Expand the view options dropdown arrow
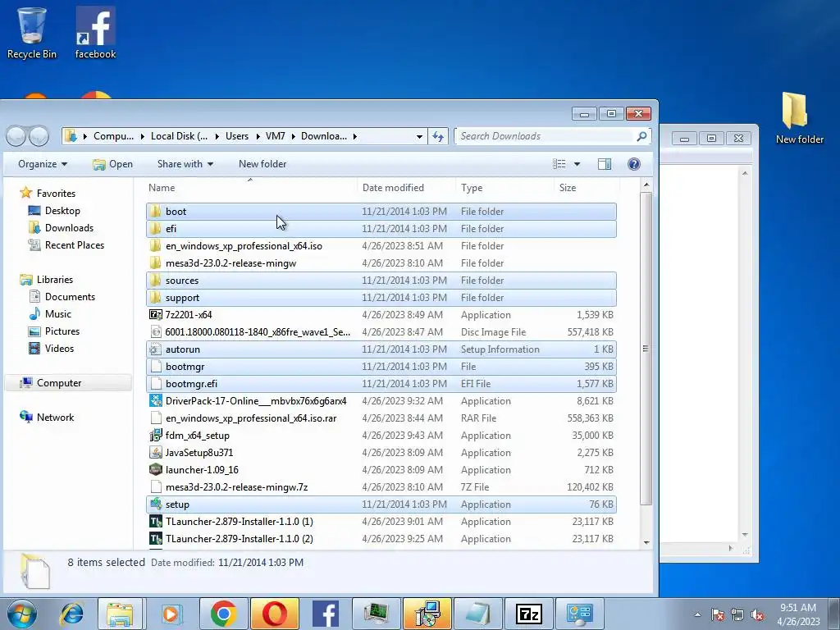 [577, 164]
